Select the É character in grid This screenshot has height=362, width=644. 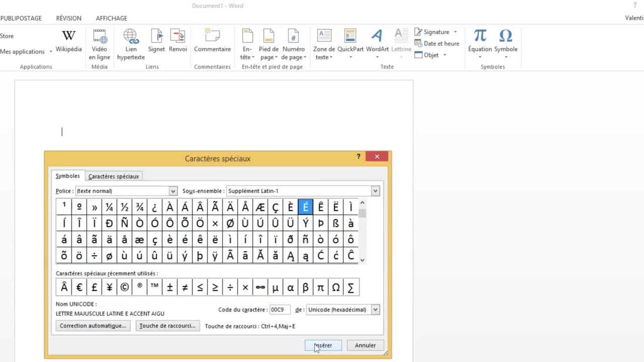(x=306, y=206)
